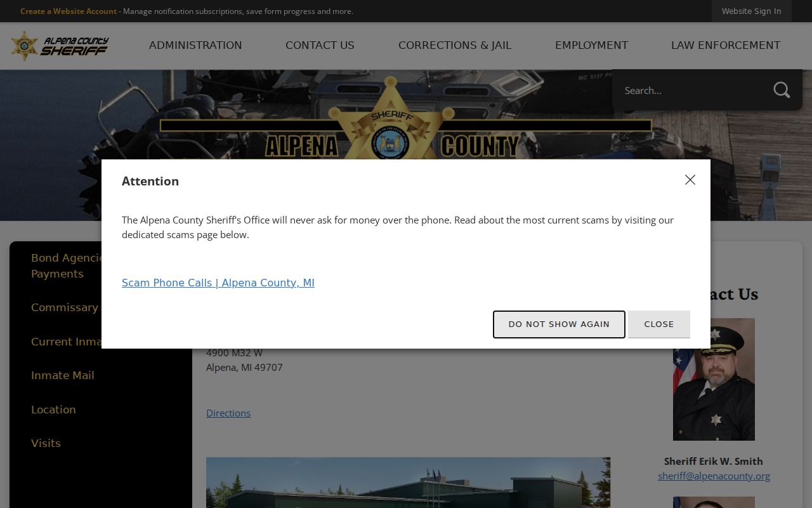Click the Do Not Show Again button

pyautogui.click(x=559, y=324)
